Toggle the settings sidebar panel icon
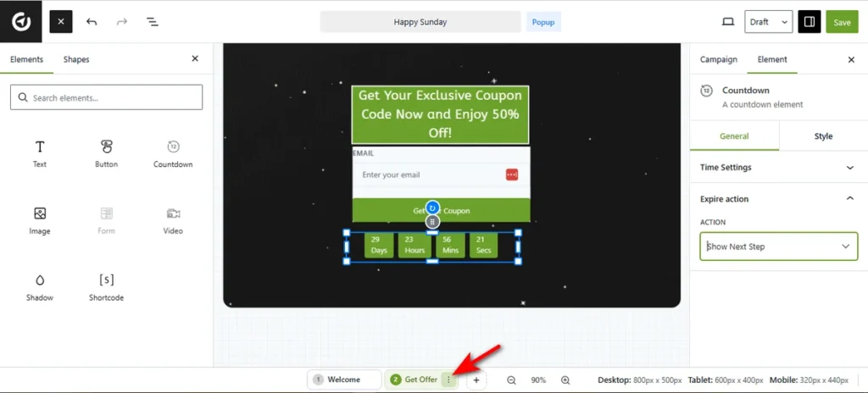This screenshot has height=393, width=868. click(x=810, y=22)
